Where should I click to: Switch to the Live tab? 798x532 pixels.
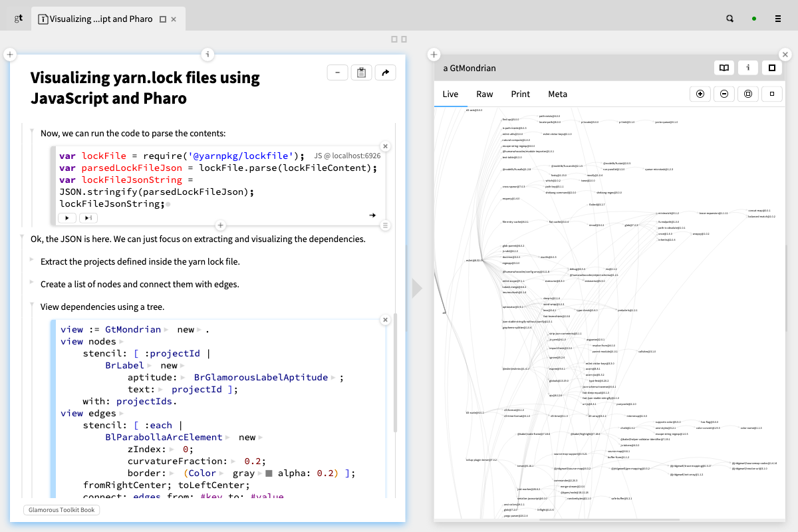pyautogui.click(x=450, y=94)
